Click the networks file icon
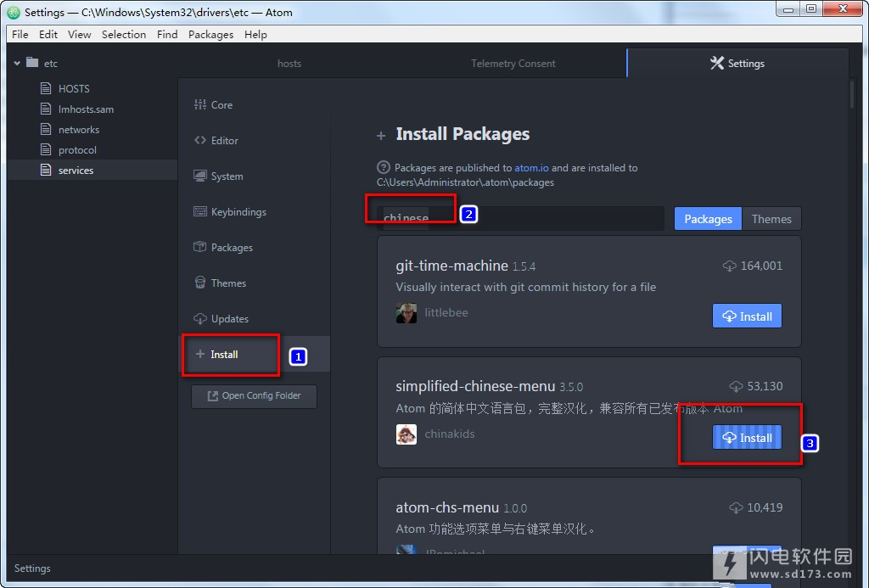 (46, 129)
